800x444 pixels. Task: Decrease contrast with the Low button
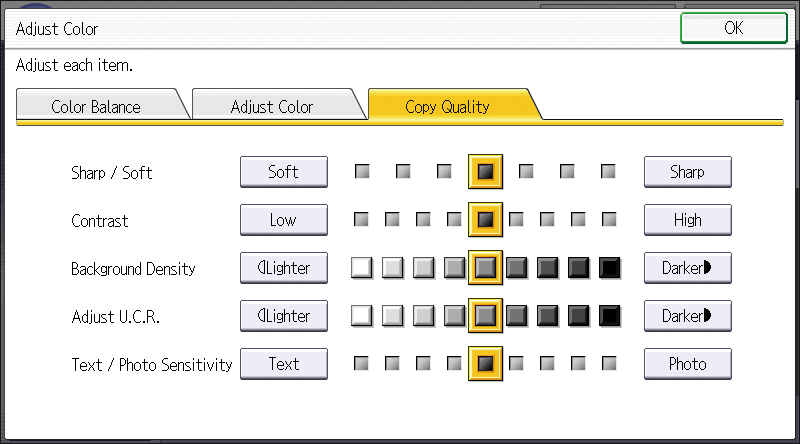(x=283, y=220)
